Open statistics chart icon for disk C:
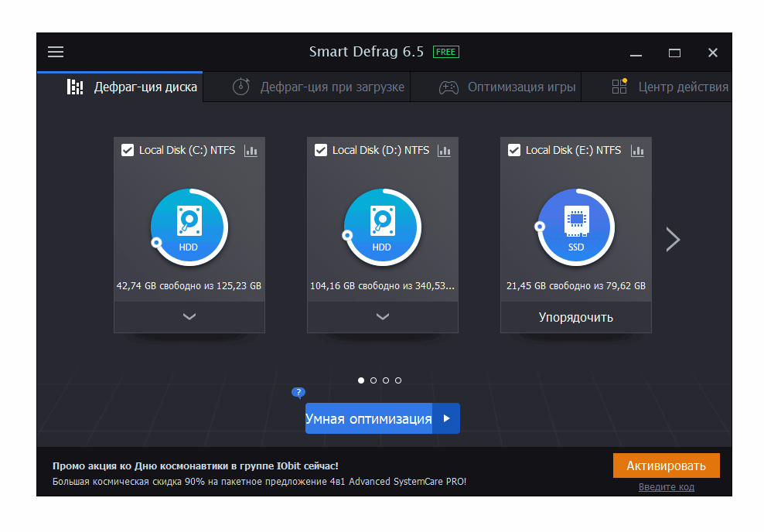 [251, 151]
